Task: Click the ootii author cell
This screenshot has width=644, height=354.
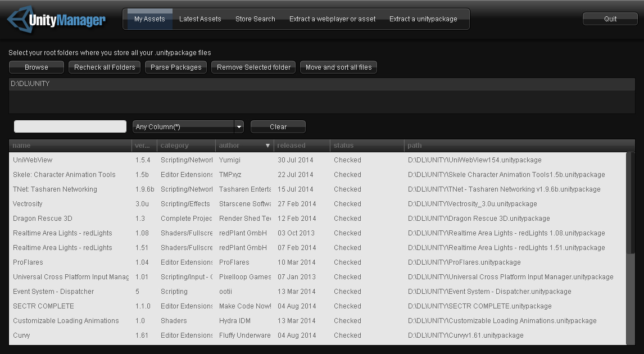Action: click(225, 292)
